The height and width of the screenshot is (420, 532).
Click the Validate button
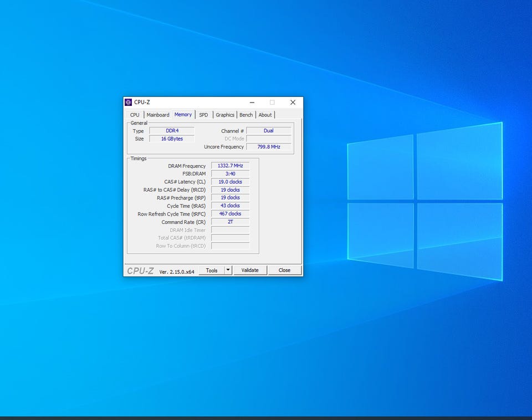coord(250,270)
